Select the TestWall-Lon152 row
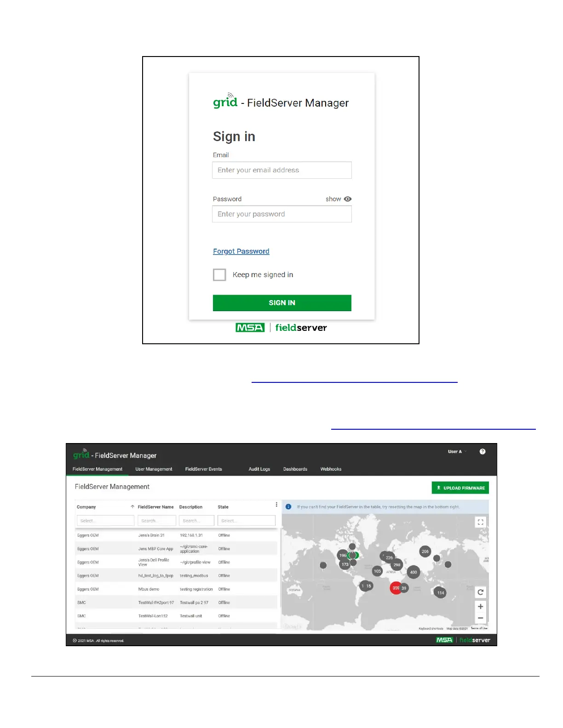Screen dimensions: 563x728 pos(177,616)
